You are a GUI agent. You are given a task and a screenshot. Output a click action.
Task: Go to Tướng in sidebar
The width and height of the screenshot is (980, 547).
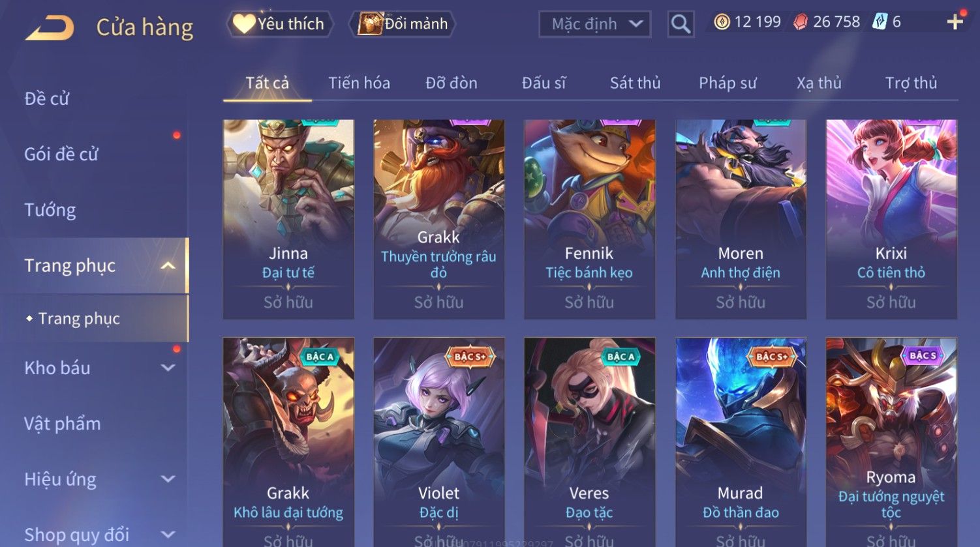[50, 210]
